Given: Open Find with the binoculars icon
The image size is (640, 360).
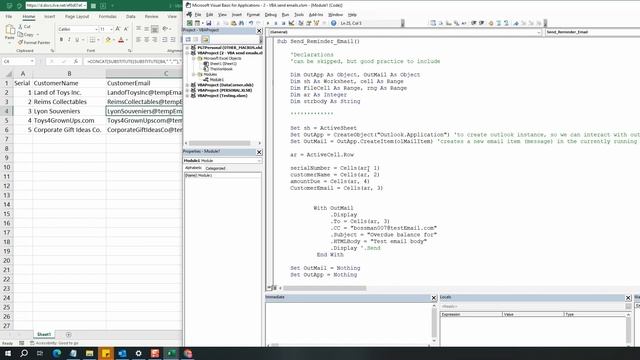Looking at the screenshot, I should tap(241, 23).
